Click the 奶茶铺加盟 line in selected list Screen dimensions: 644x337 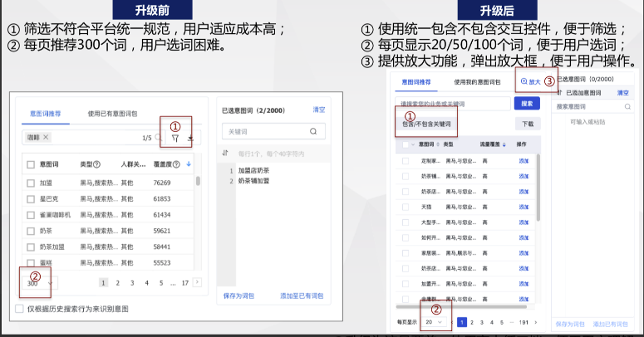253,181
